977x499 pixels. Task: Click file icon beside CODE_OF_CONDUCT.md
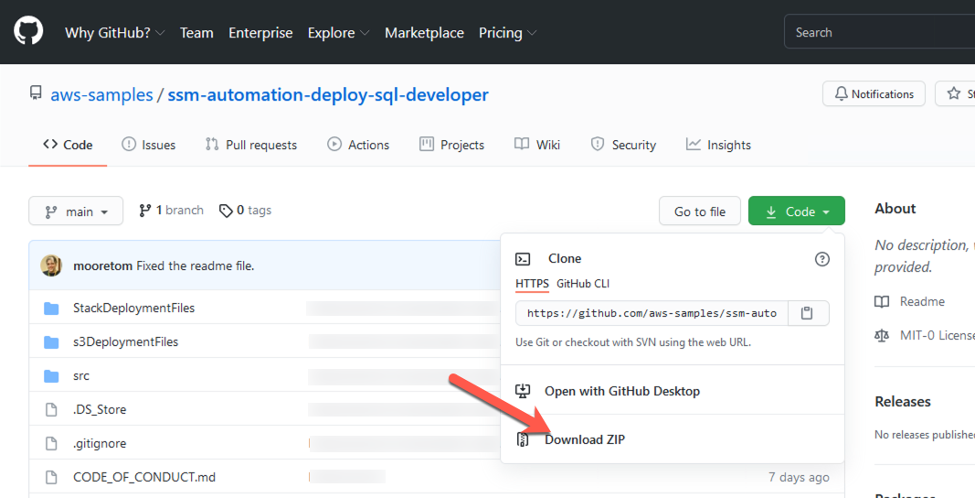point(52,477)
